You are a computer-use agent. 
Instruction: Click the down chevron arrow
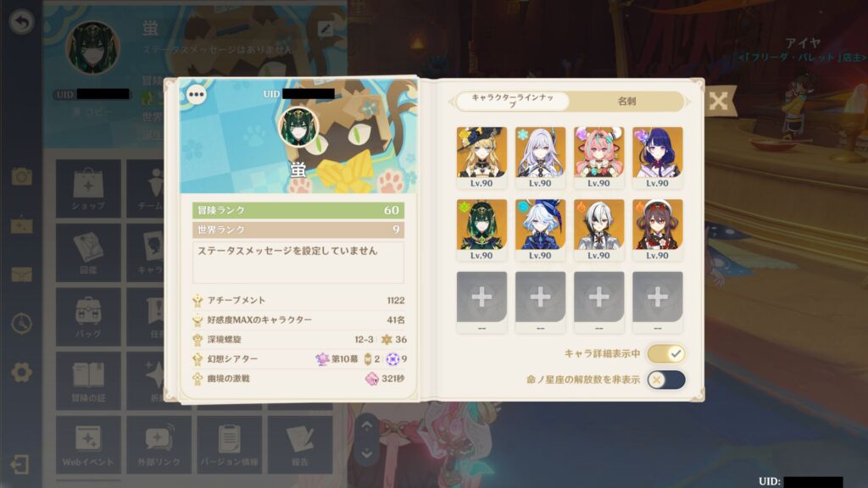pos(366,454)
